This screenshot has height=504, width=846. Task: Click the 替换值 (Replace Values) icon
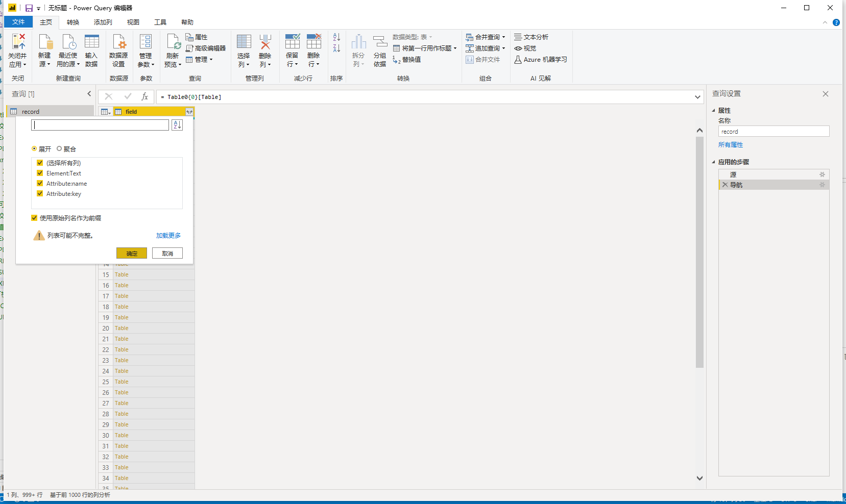click(406, 60)
